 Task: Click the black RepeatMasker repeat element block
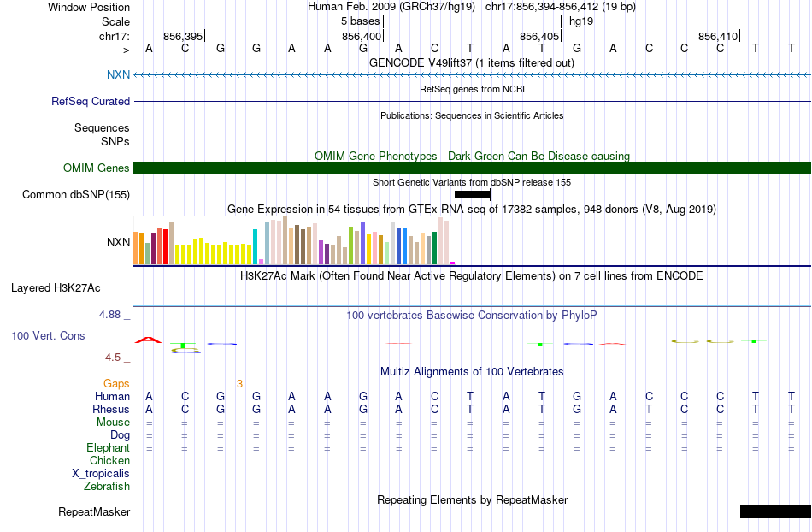pyautogui.click(x=775, y=511)
